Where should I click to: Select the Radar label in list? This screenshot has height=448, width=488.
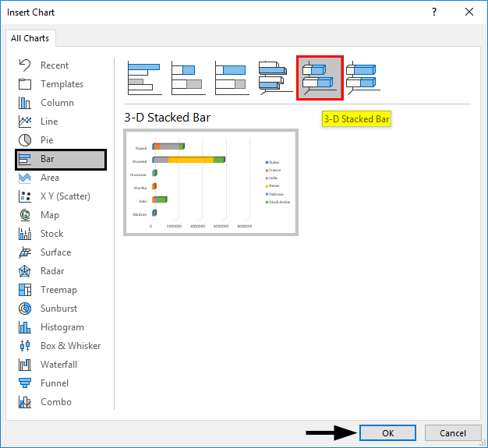(52, 271)
